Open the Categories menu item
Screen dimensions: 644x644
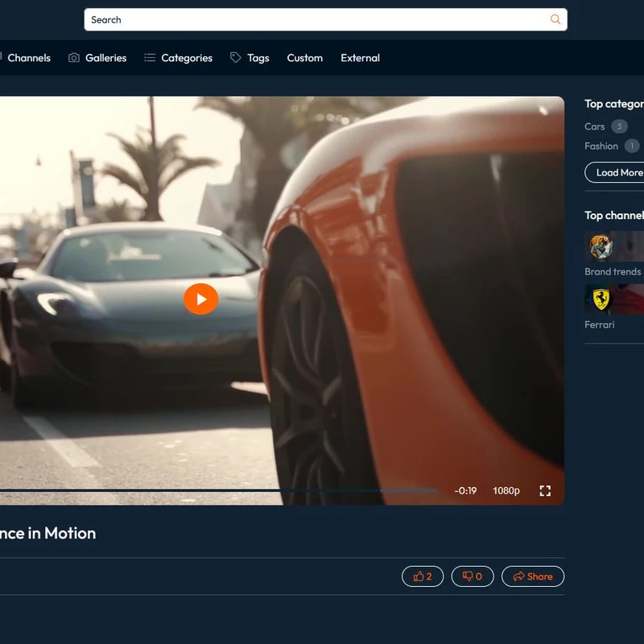point(179,58)
